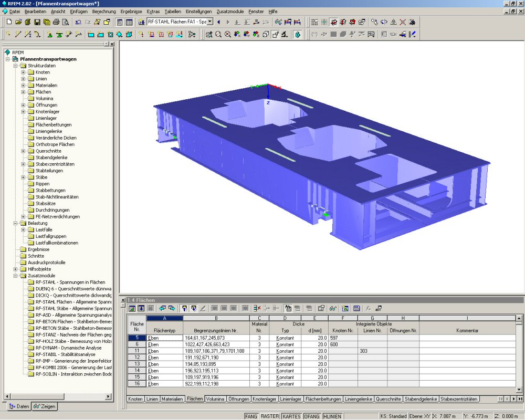Click the Undo arrow icon
This screenshot has width=525, height=420.
click(x=78, y=22)
